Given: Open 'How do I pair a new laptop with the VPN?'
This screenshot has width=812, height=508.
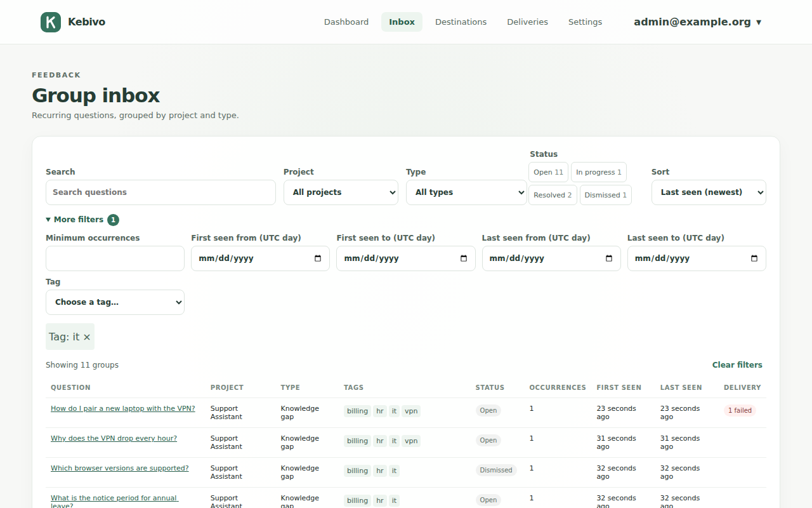Looking at the screenshot, I should (123, 408).
